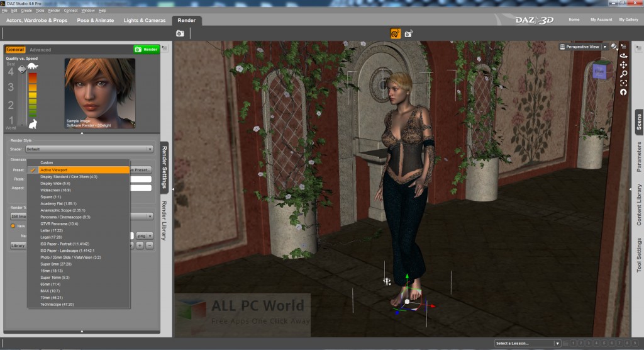Open the Connect menu
The height and width of the screenshot is (350, 644).
[70, 10]
